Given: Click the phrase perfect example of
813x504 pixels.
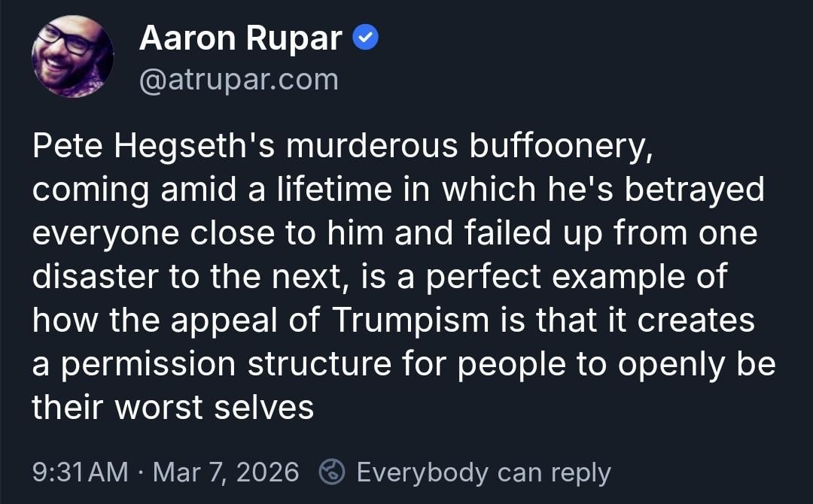Looking at the screenshot, I should tap(577, 277).
